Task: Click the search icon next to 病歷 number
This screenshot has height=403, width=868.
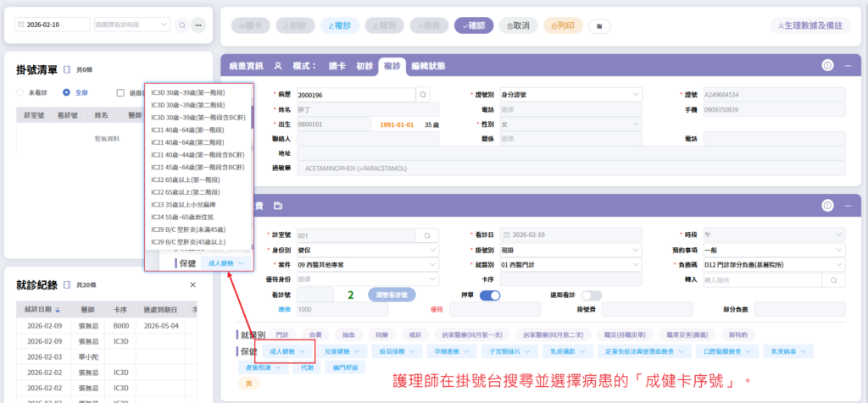Action: pyautogui.click(x=423, y=94)
